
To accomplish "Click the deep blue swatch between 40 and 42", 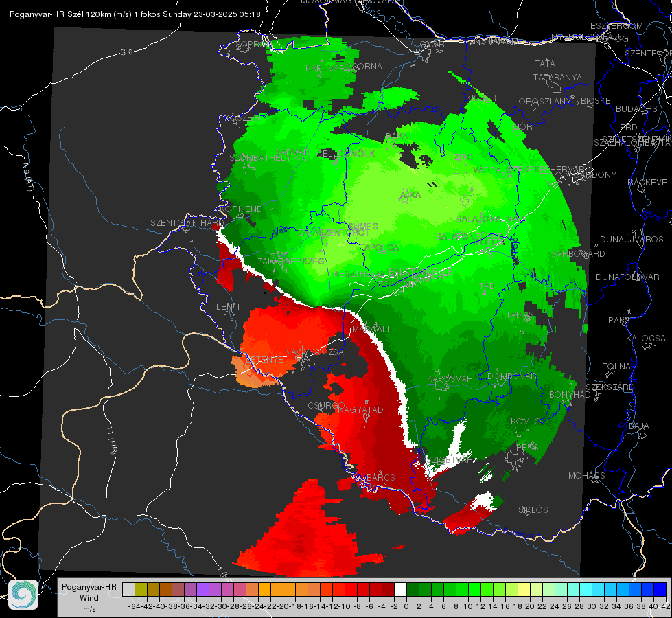I will 660,589.
